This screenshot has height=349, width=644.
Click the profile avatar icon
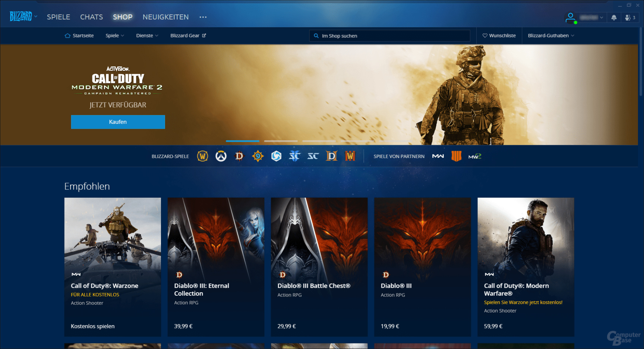pos(571,18)
